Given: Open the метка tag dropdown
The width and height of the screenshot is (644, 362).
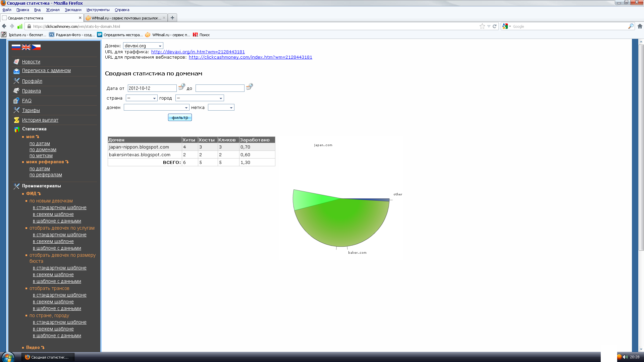Looking at the screenshot, I should [x=221, y=108].
